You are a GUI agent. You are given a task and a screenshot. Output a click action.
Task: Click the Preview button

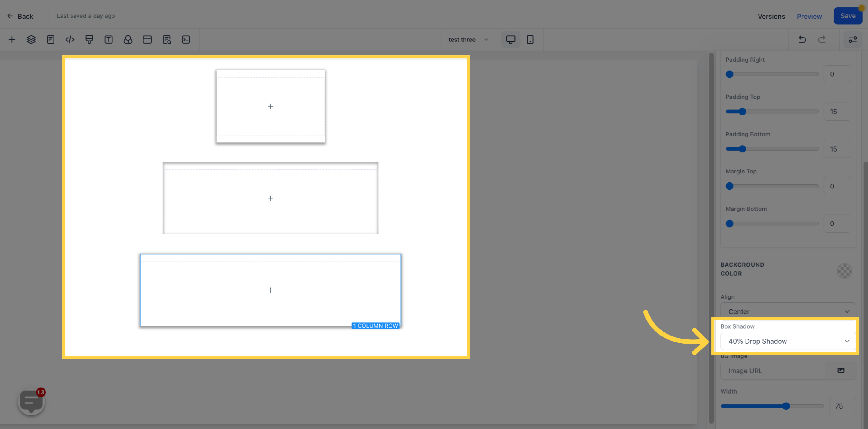tap(809, 16)
